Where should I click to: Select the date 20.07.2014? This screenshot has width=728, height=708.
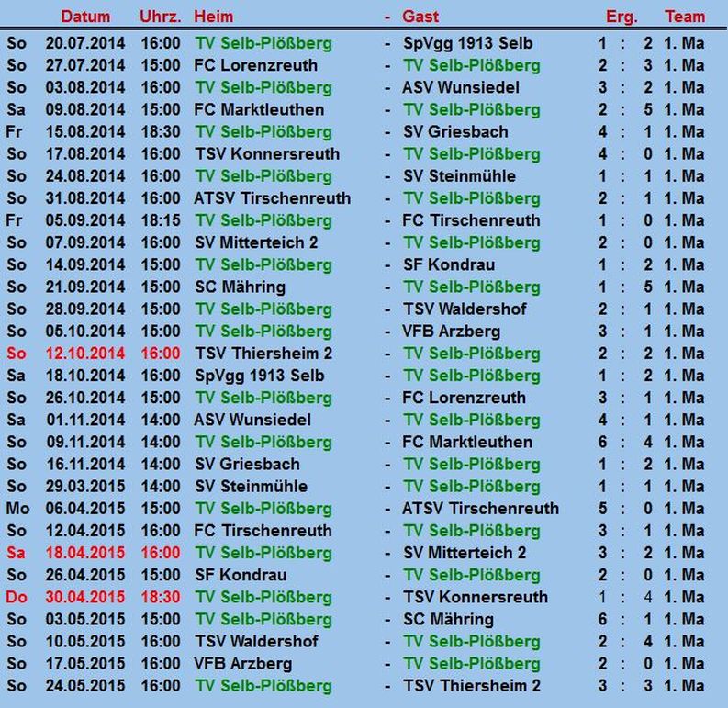click(85, 43)
